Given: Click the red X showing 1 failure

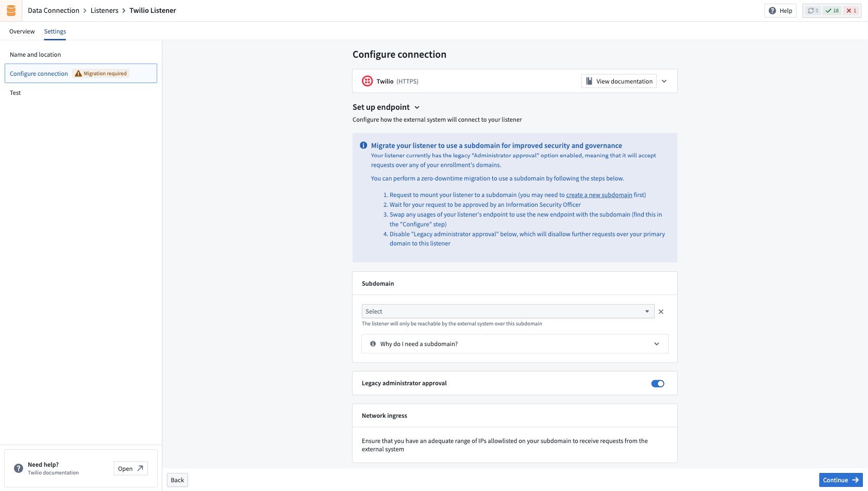Looking at the screenshot, I should 852,10.
